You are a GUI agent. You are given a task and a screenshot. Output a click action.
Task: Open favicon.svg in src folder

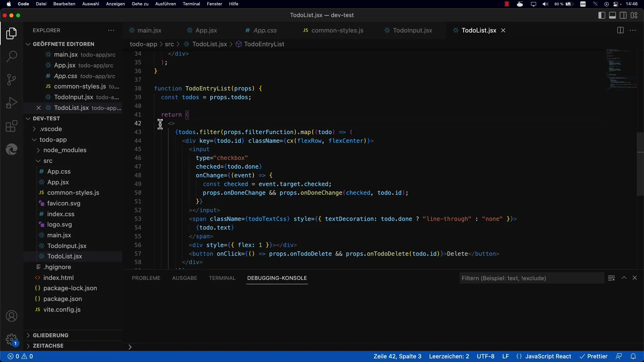point(64,203)
